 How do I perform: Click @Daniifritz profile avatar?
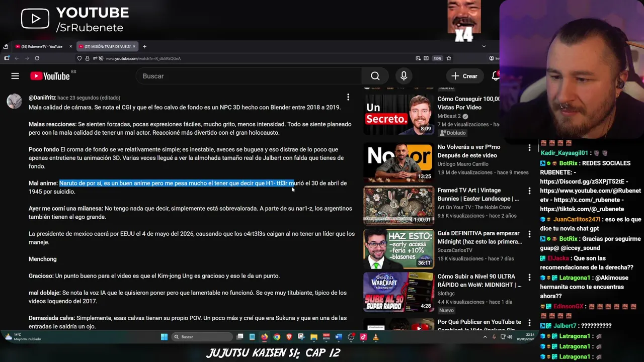tap(14, 101)
